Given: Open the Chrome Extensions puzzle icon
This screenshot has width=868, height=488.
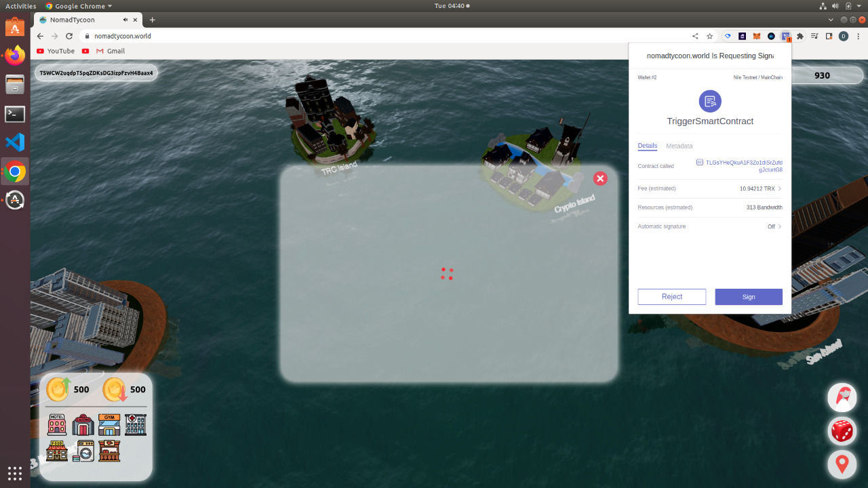Looking at the screenshot, I should 800,36.
